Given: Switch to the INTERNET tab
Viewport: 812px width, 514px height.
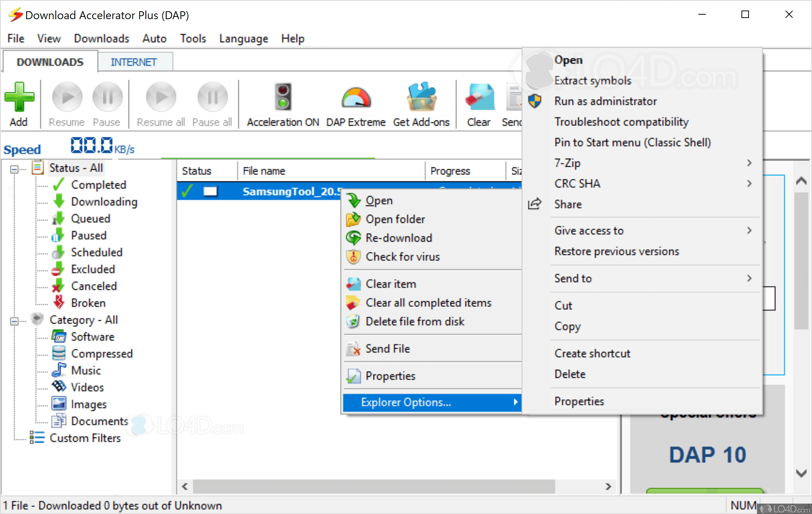Looking at the screenshot, I should tap(134, 62).
